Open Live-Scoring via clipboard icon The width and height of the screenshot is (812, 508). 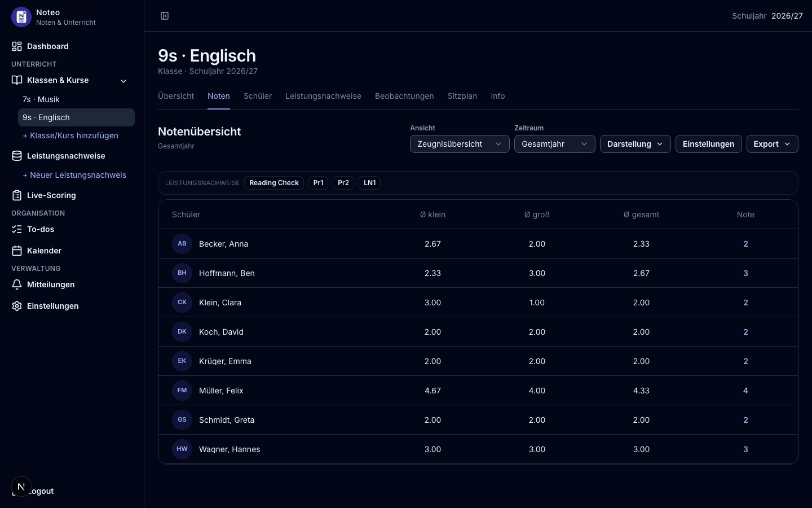tap(17, 195)
